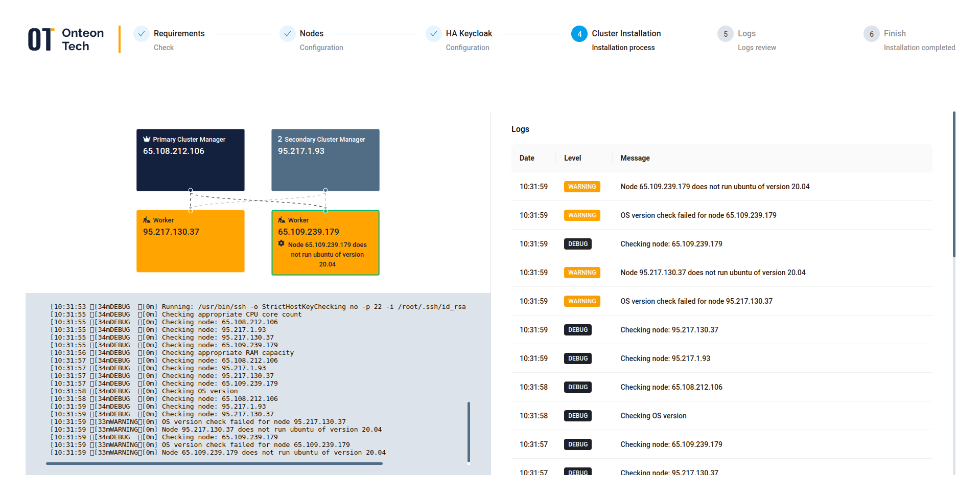Click the Nodes step checkmark icon
The height and width of the screenshot is (493, 980).
[x=288, y=34]
